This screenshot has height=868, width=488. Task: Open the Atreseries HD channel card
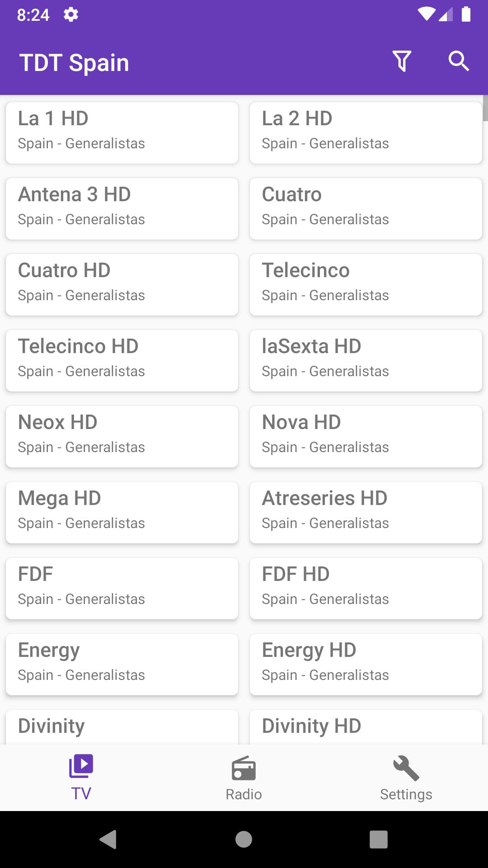(x=366, y=513)
